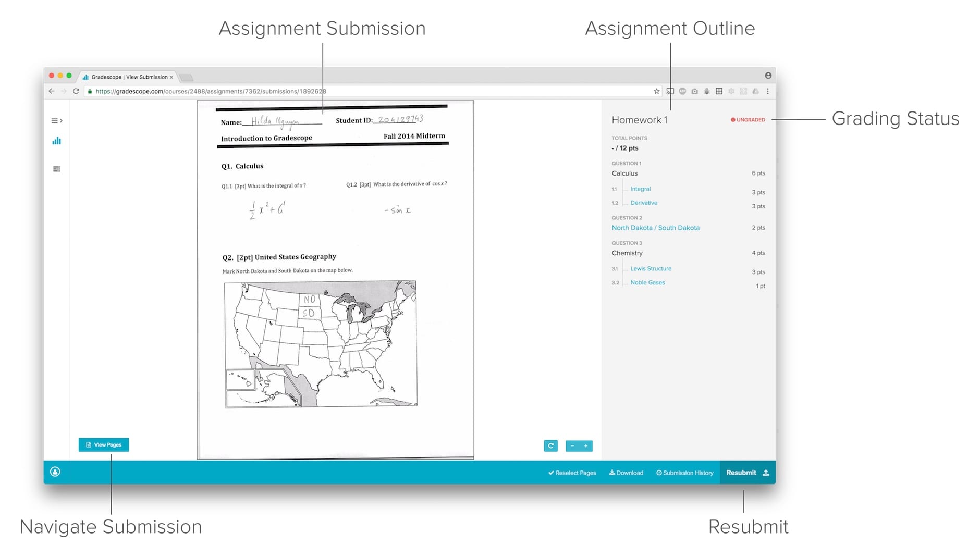The image size is (980, 558).
Task: Open the Lewis Structure question
Action: (651, 269)
